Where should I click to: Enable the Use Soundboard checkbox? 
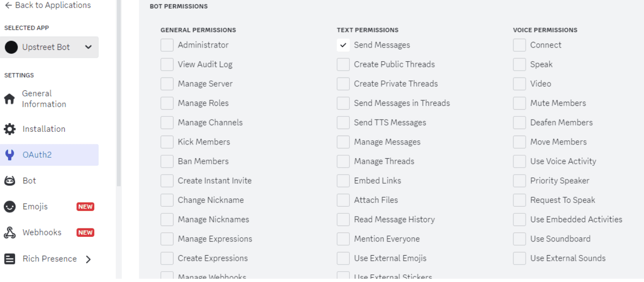click(x=520, y=239)
